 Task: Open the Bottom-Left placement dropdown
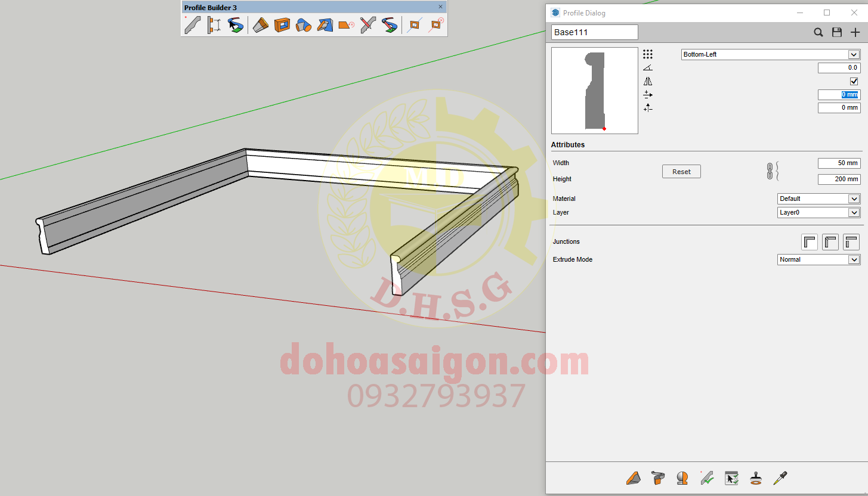770,54
